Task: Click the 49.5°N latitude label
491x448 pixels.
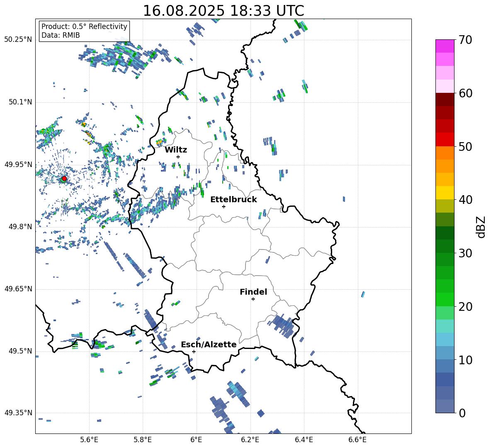Action: (x=20, y=351)
